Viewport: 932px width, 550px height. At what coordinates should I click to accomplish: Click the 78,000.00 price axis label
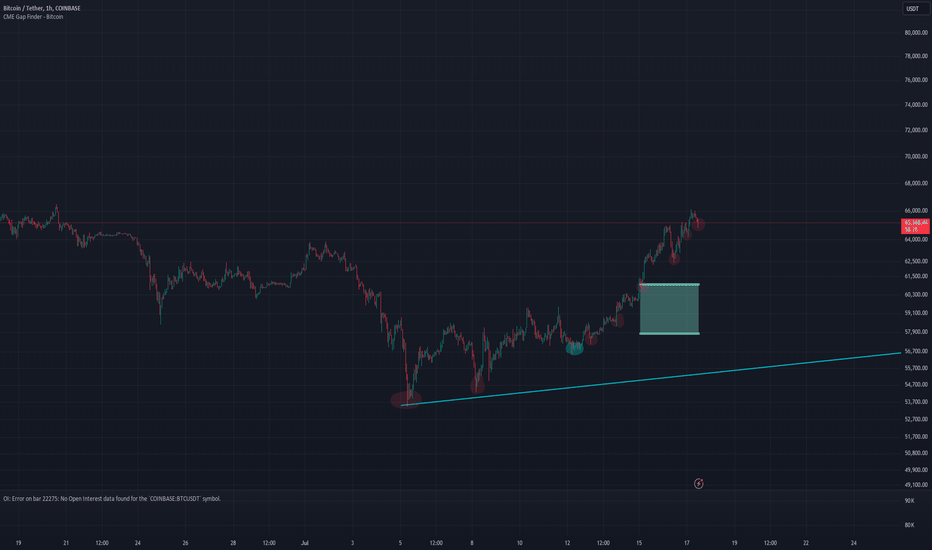916,56
